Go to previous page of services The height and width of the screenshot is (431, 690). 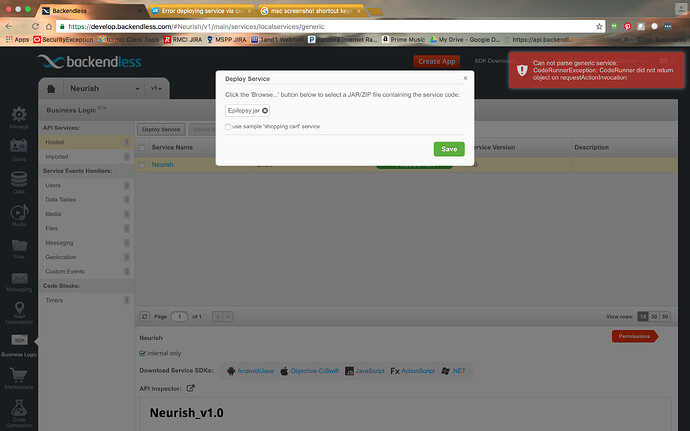[x=217, y=317]
